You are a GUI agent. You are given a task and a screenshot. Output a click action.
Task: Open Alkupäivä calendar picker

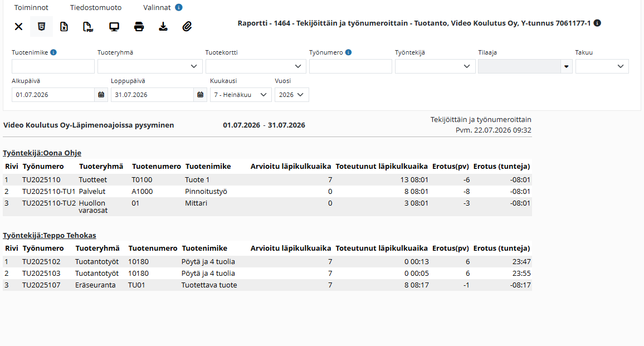click(101, 95)
